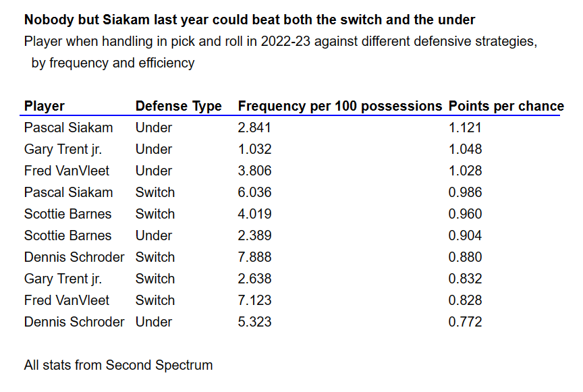Click Dennis Schroder in the Switch row

click(x=74, y=257)
